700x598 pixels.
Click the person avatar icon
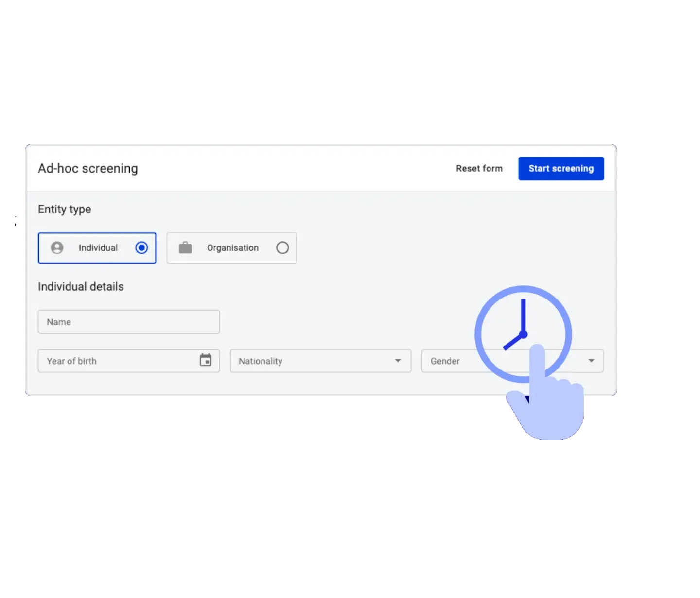tap(57, 248)
